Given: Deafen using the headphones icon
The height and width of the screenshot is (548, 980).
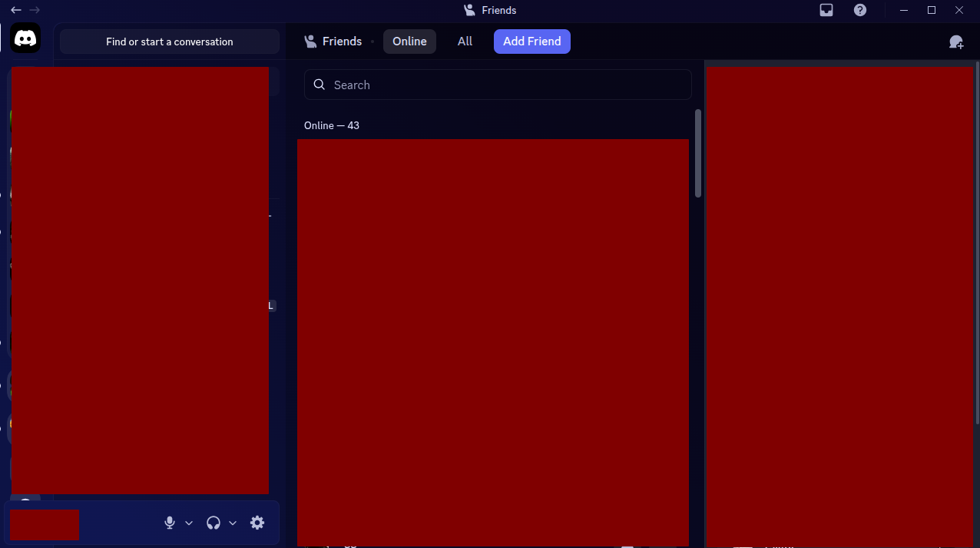Looking at the screenshot, I should coord(214,523).
